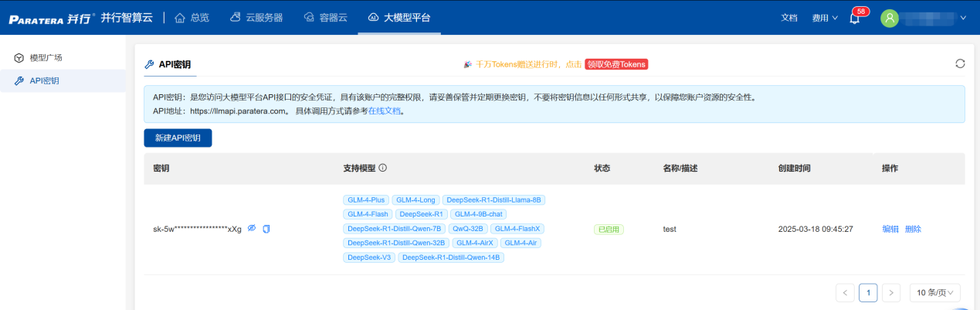
Task: Click the DeepSeek-V3 model tag
Action: point(369,257)
